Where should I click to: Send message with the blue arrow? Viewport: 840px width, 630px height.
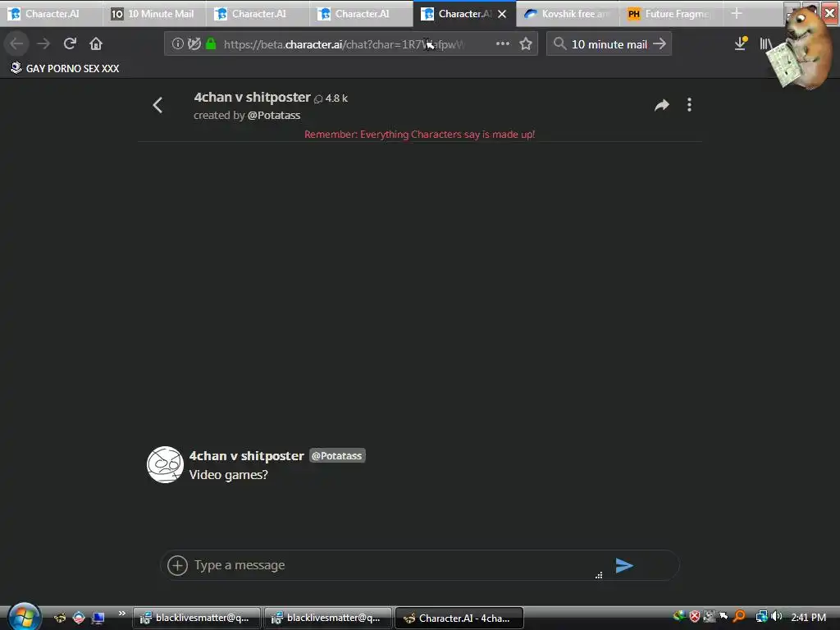tap(624, 565)
